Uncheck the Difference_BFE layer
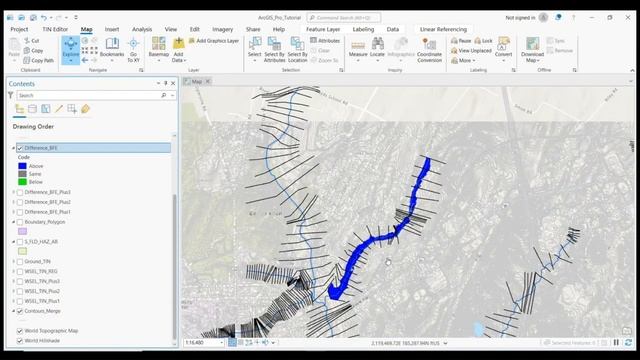 click(x=20, y=148)
